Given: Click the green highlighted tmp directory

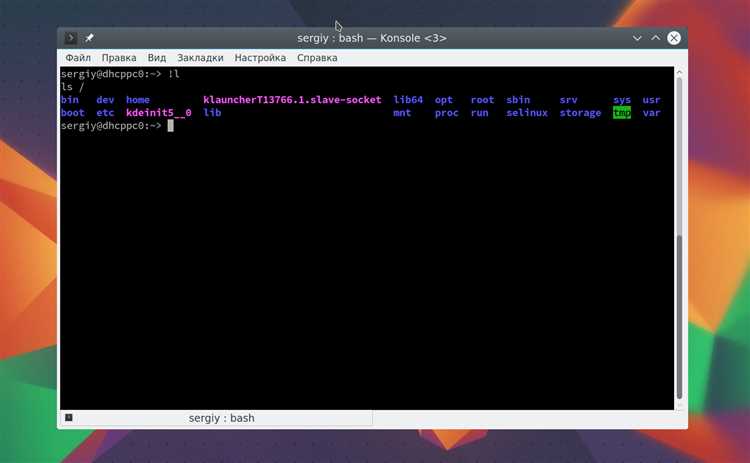Looking at the screenshot, I should (622, 113).
